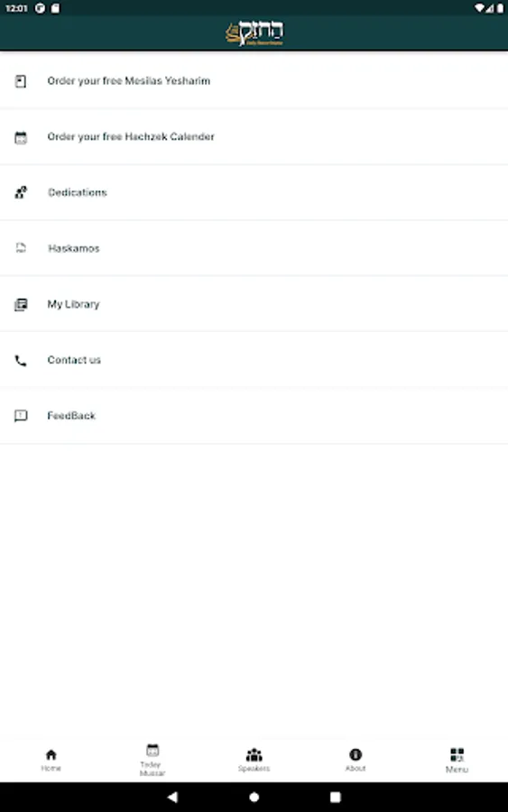
Task: Go to the About tab
Action: coord(356,761)
